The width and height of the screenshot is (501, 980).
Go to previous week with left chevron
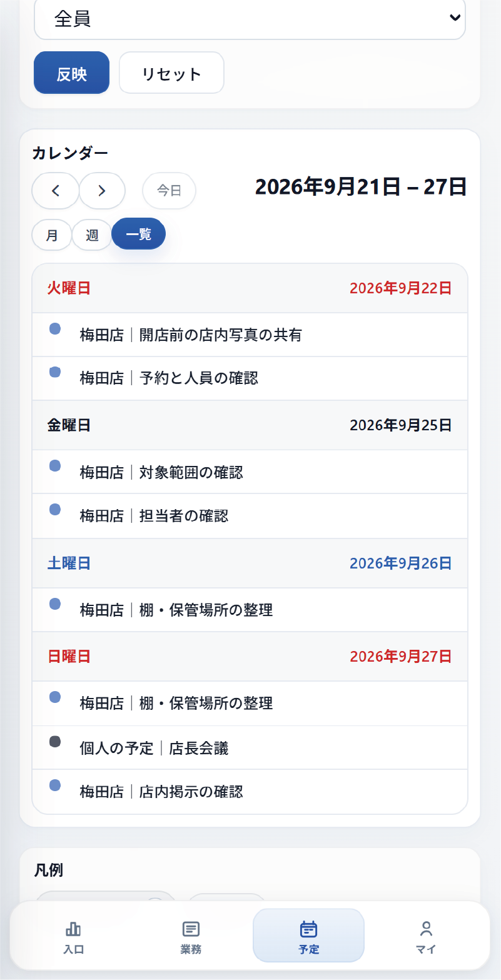pos(56,191)
